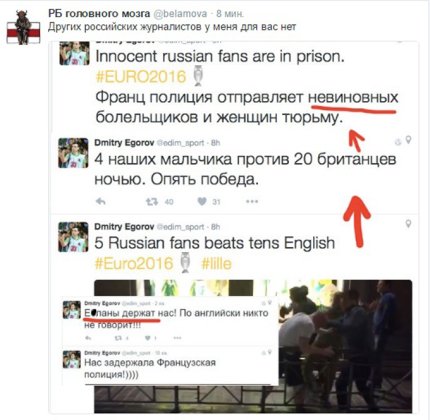Click Dmitry Egorov avatar beside 4 наших мальчика tweet
Image resolution: width=430 pixels, height=420 pixels.
click(x=73, y=153)
